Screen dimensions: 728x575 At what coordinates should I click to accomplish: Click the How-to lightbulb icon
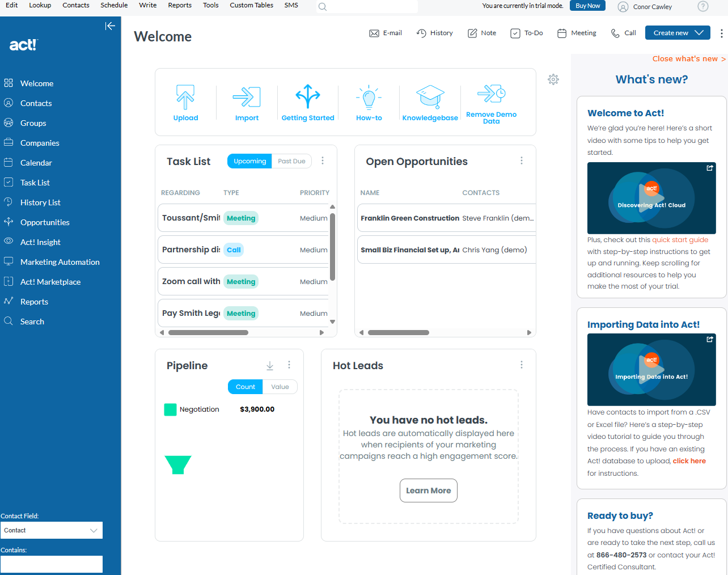coord(369,97)
